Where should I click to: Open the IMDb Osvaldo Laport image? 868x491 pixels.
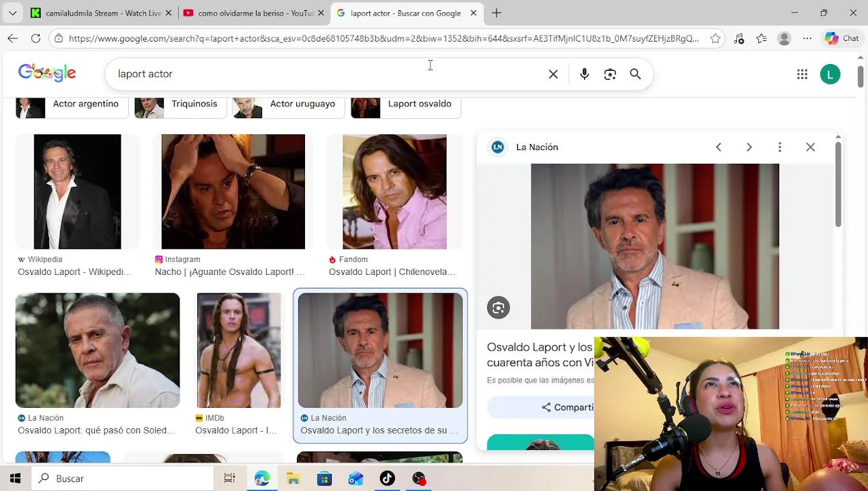(x=239, y=351)
